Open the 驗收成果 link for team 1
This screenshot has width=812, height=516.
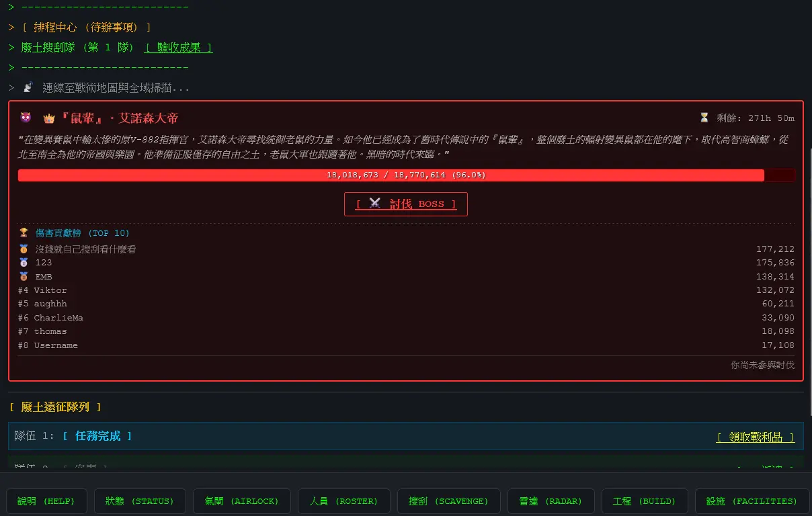[x=179, y=48]
